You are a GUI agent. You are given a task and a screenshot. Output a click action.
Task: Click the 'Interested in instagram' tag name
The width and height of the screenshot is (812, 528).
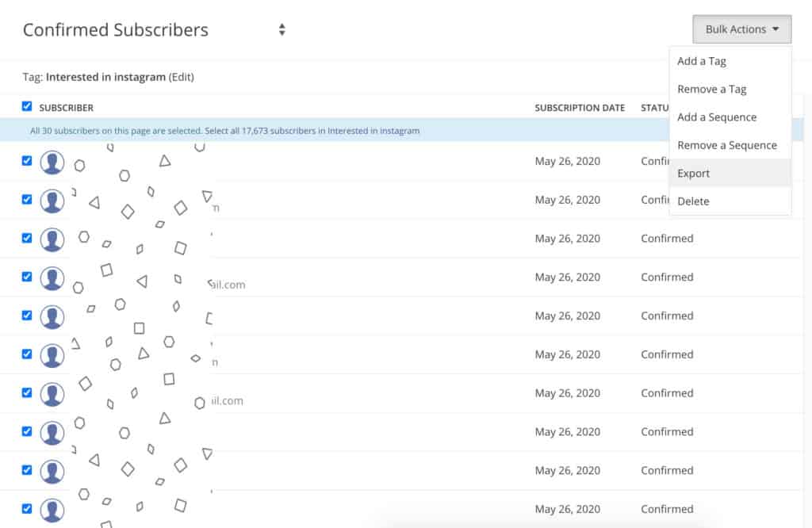[x=105, y=77]
